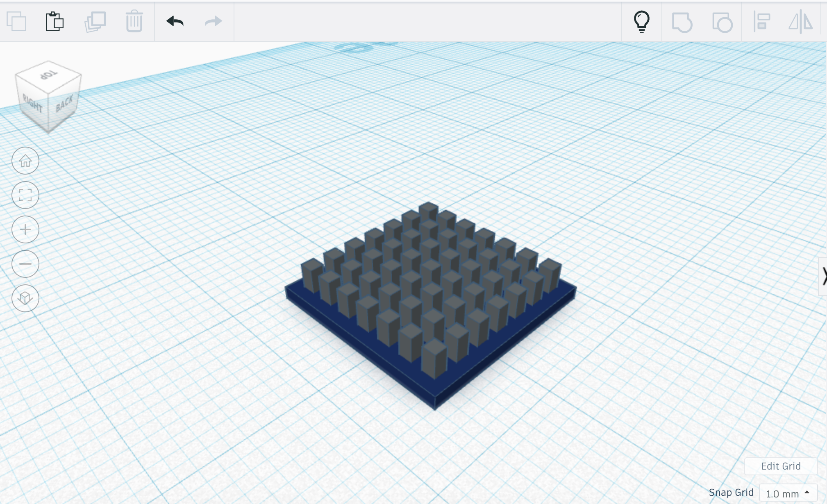
Task: Fit all in view icon
Action: pyautogui.click(x=25, y=195)
